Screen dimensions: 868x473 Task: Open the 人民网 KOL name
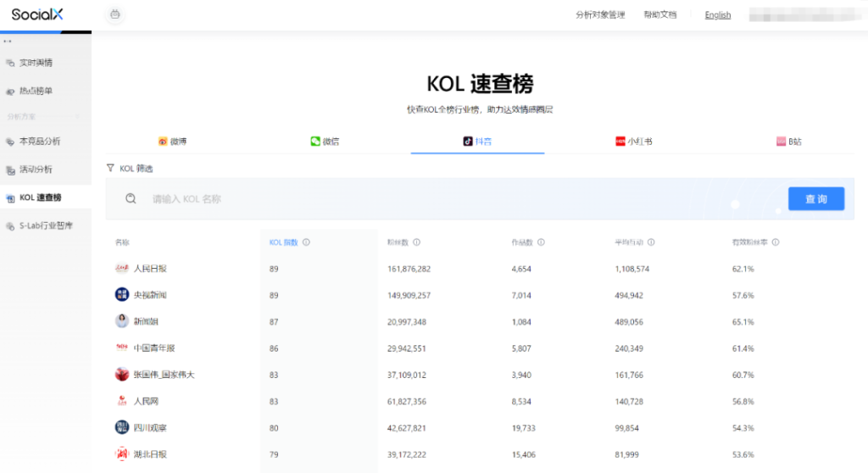coord(146,402)
